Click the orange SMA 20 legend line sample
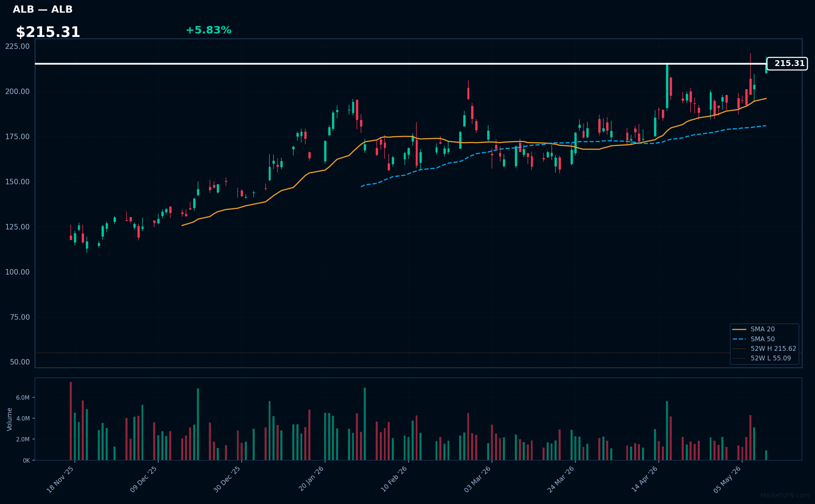The height and width of the screenshot is (504, 815). click(739, 330)
